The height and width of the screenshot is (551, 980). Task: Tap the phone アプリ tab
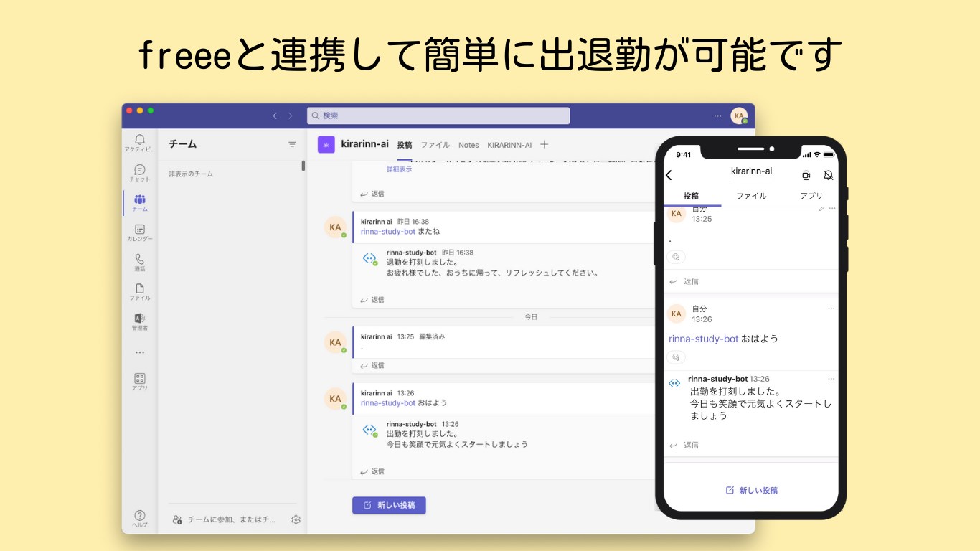[x=811, y=196]
